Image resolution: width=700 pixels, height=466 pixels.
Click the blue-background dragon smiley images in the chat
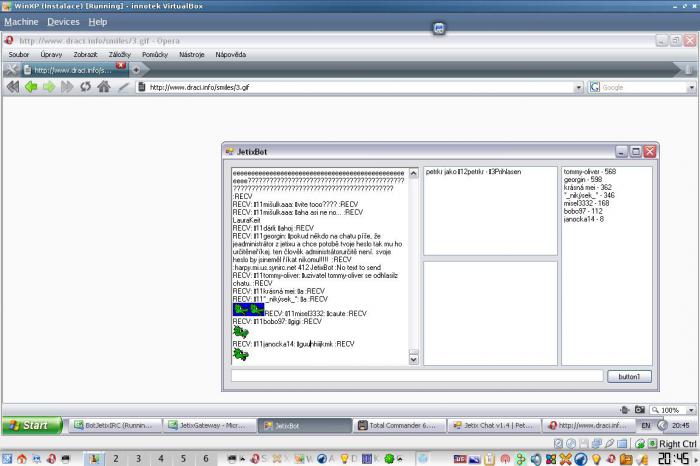pos(249,309)
